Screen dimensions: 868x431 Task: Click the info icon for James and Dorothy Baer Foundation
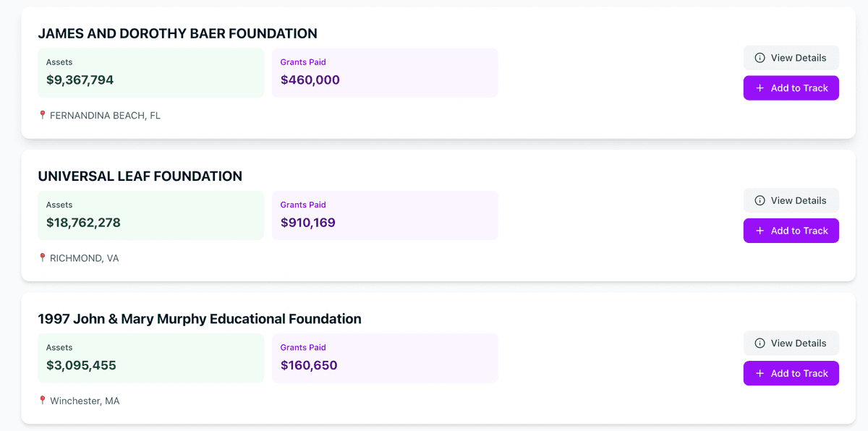pos(759,58)
